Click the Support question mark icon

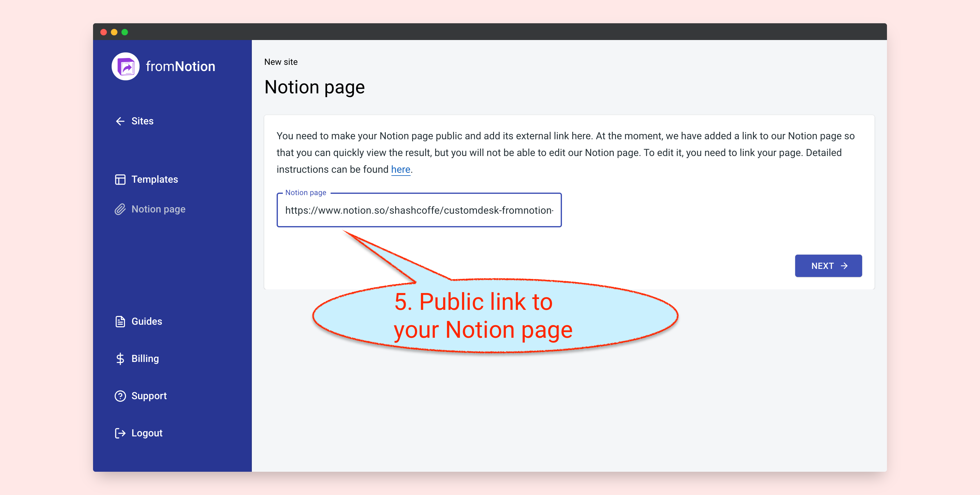point(120,396)
